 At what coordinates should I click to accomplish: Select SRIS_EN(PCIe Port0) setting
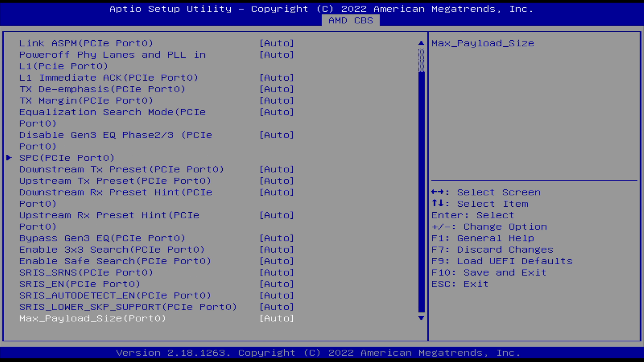(x=80, y=284)
